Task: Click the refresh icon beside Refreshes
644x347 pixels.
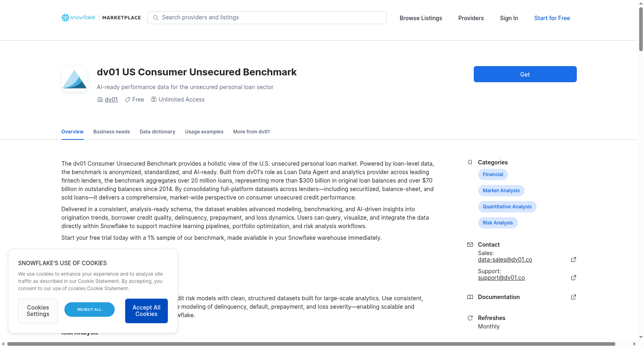Action: click(x=470, y=318)
